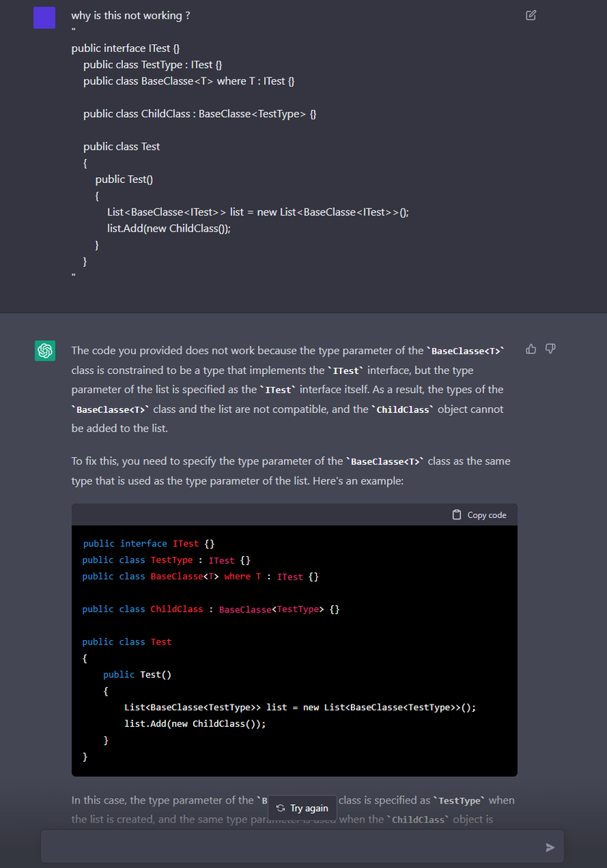This screenshot has width=607, height=868.
Task: Click the Try again button
Action: 302,808
